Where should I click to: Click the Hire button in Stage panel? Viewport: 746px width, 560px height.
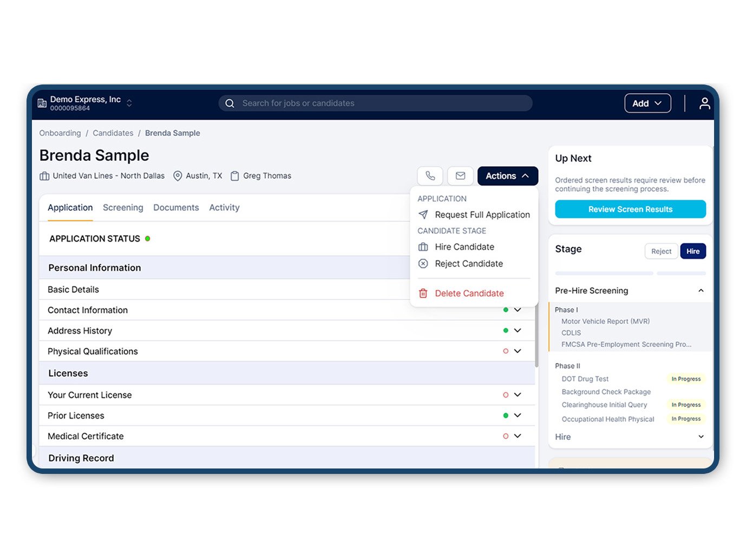(693, 251)
